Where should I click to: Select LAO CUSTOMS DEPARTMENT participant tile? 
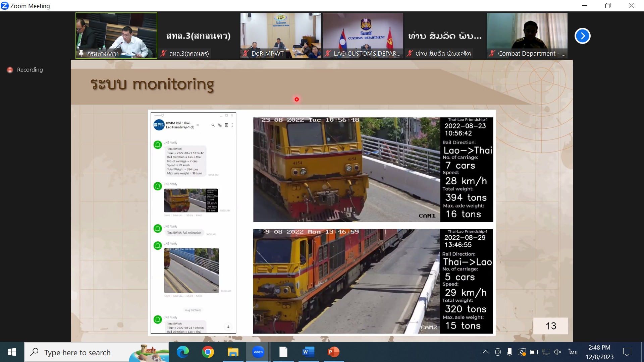363,36
